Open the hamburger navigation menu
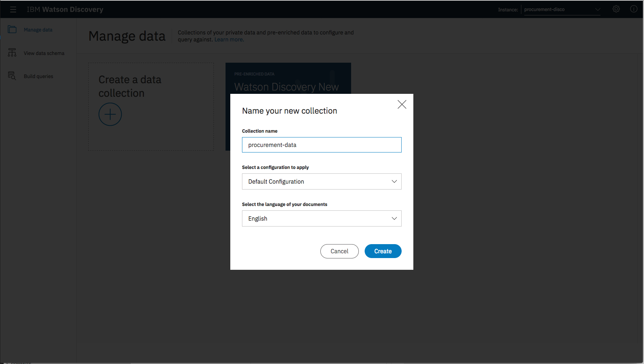 (13, 10)
